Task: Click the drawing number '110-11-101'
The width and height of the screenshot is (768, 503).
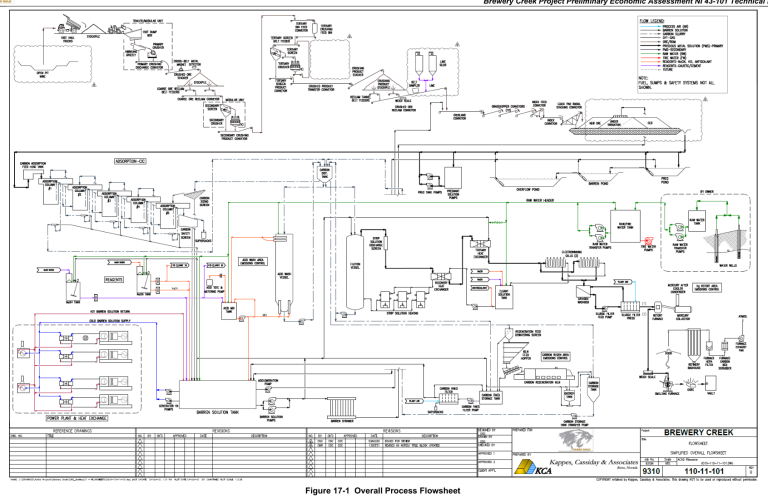Action: [704, 471]
